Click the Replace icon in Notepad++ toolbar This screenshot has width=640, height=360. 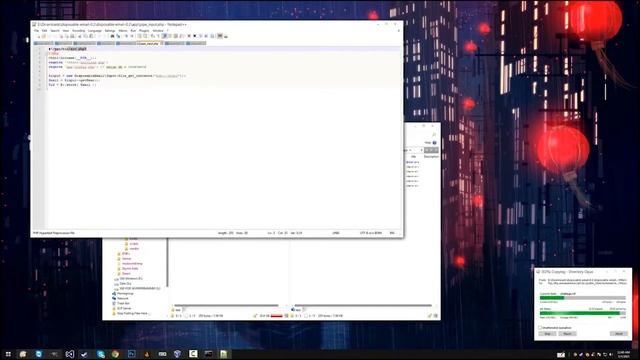(x=118, y=36)
